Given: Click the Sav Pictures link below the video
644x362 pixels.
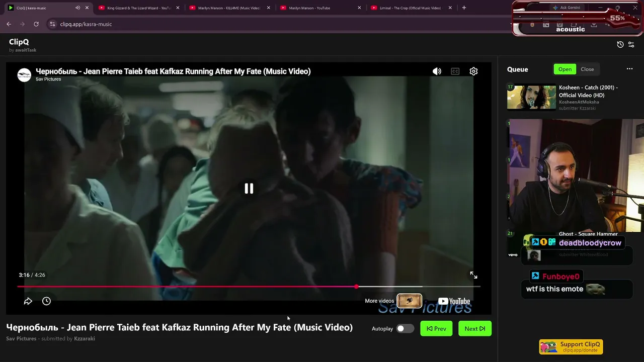Looking at the screenshot, I should pyautogui.click(x=21, y=339).
